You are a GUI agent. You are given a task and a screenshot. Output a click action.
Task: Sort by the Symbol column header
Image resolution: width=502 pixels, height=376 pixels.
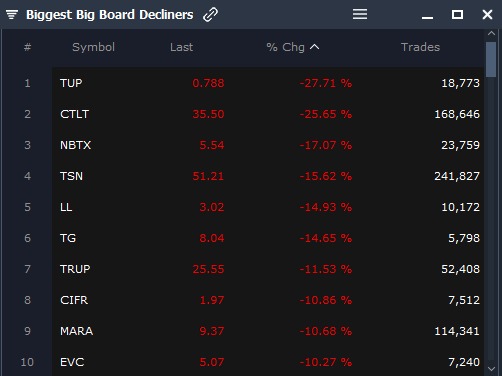coord(93,47)
